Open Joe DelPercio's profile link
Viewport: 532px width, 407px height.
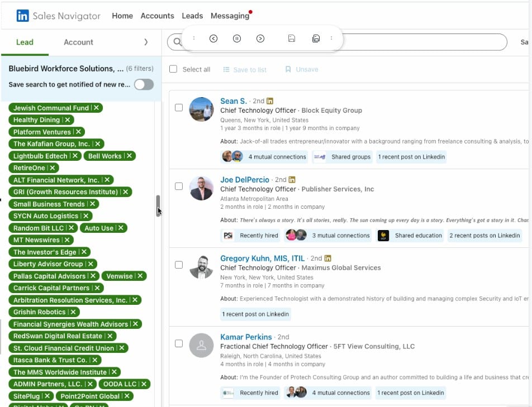(244, 180)
